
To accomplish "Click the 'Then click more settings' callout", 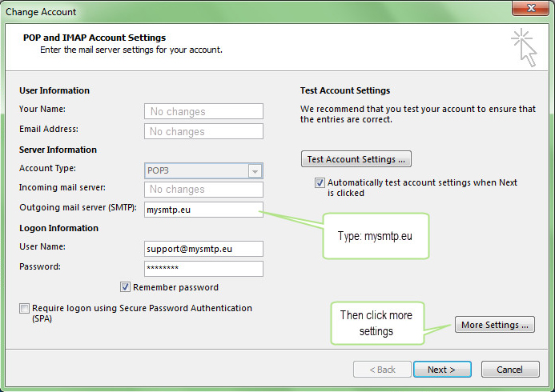I will point(376,323).
